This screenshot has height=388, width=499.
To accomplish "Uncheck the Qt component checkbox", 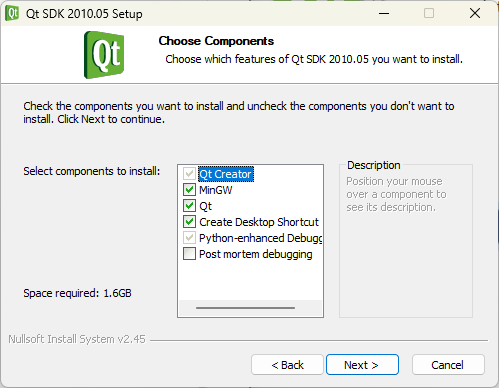I will (189, 206).
